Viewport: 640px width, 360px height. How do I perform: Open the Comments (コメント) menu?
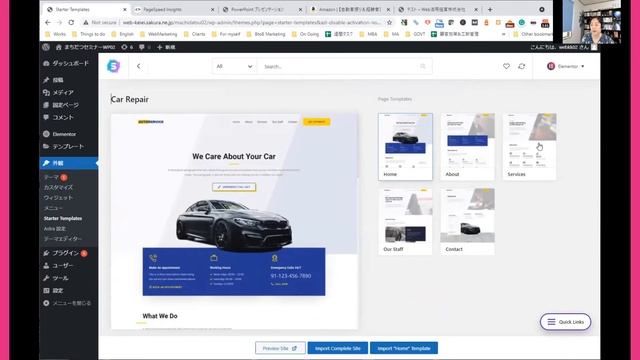[x=58, y=117]
